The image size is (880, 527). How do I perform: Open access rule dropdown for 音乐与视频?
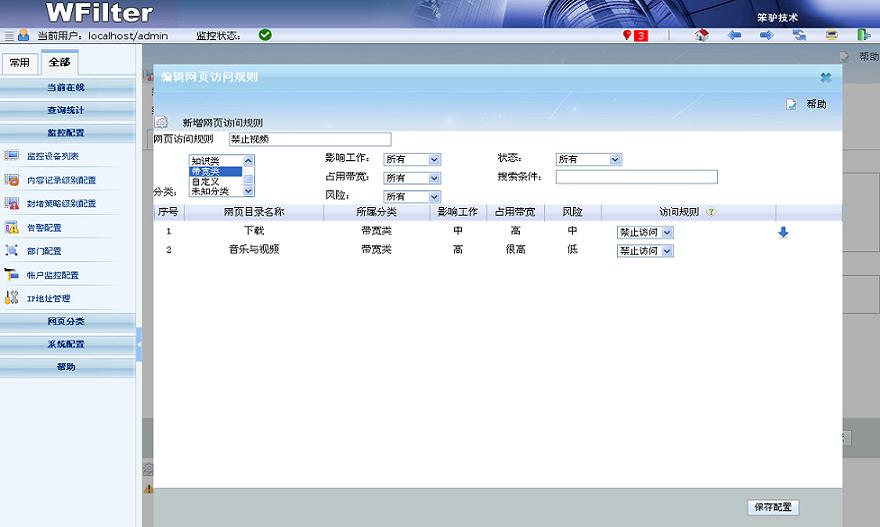click(x=645, y=251)
